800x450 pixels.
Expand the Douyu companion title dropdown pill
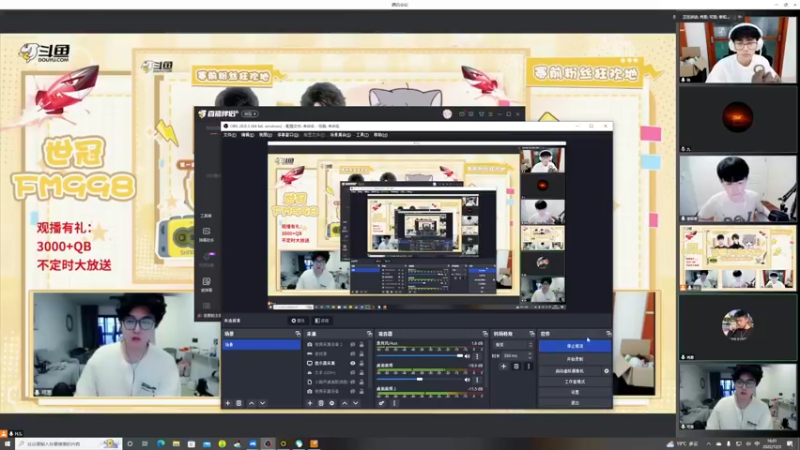tap(250, 114)
